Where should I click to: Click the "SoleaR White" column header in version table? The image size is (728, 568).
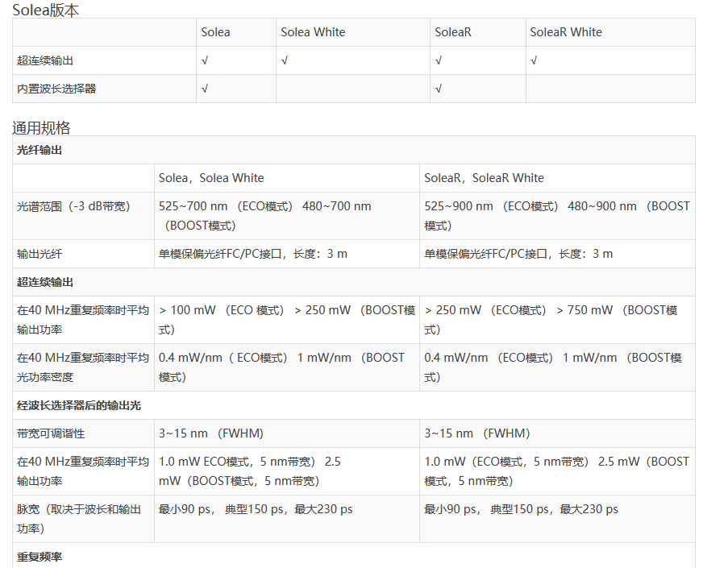(565, 32)
